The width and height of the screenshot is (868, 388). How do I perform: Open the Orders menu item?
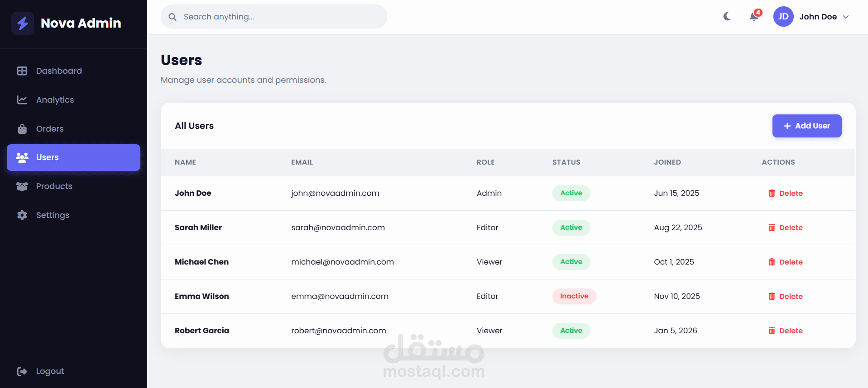(73, 129)
